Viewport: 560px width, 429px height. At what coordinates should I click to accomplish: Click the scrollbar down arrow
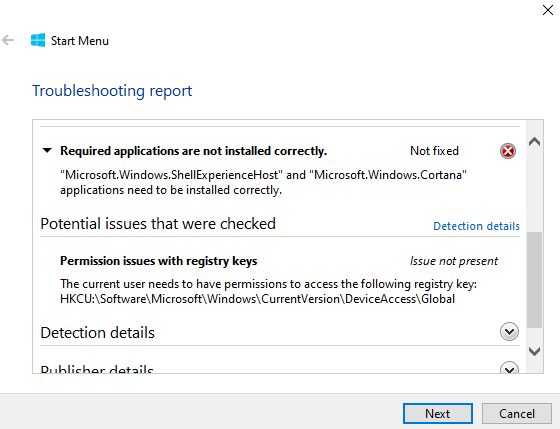[534, 351]
